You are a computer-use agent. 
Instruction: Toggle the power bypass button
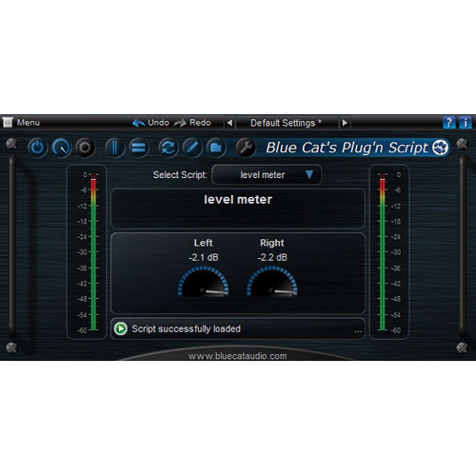click(38, 148)
